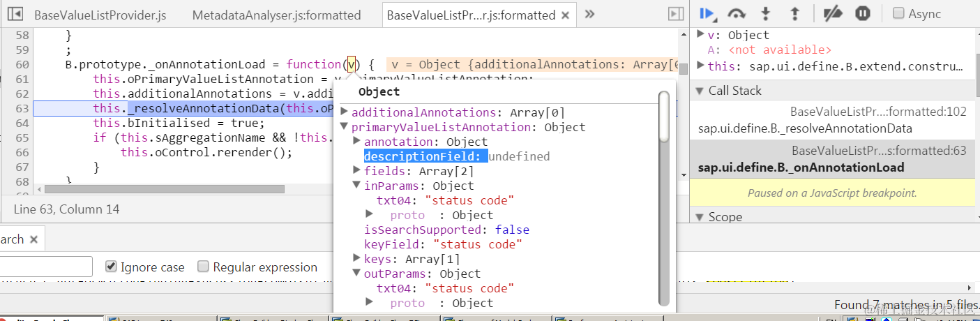Viewport: 980px width, 321px height.
Task: Expand proto under outParams
Action: point(370,303)
